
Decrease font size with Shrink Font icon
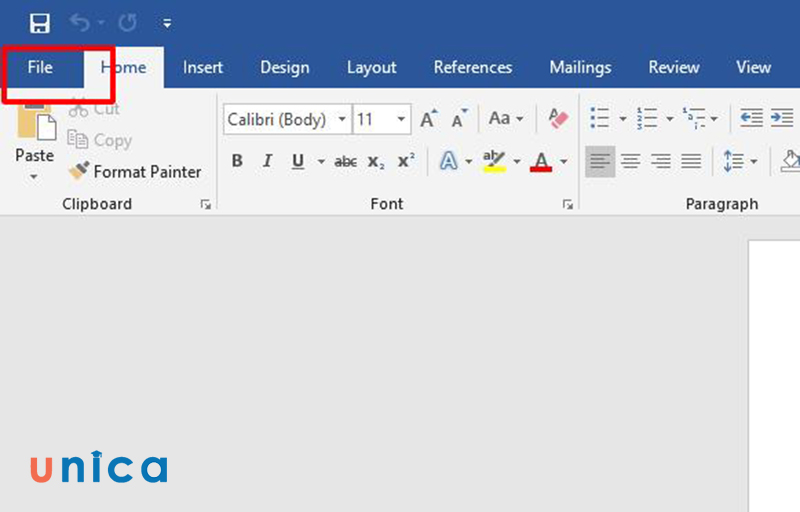459,119
